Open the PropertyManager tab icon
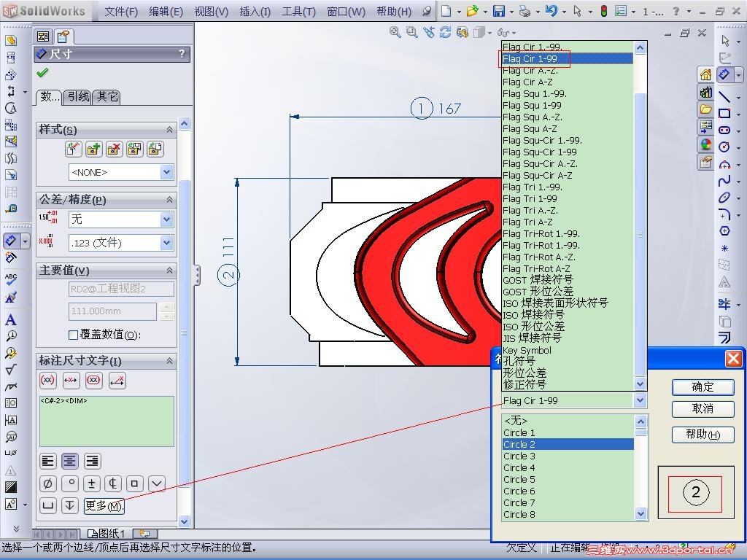This screenshot has height=560, width=747. pos(63,36)
